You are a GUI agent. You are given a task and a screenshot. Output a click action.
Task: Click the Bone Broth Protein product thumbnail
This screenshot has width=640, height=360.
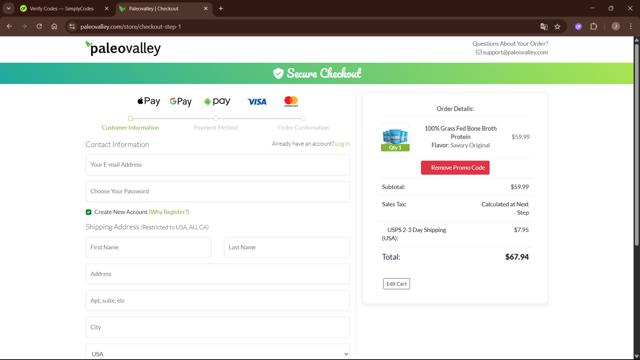coord(395,138)
